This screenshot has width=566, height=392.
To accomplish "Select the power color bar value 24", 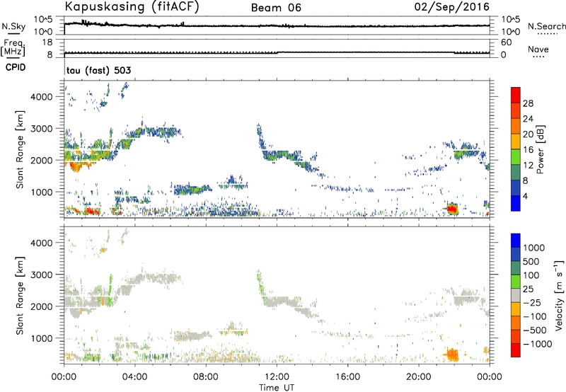I will [x=528, y=119].
